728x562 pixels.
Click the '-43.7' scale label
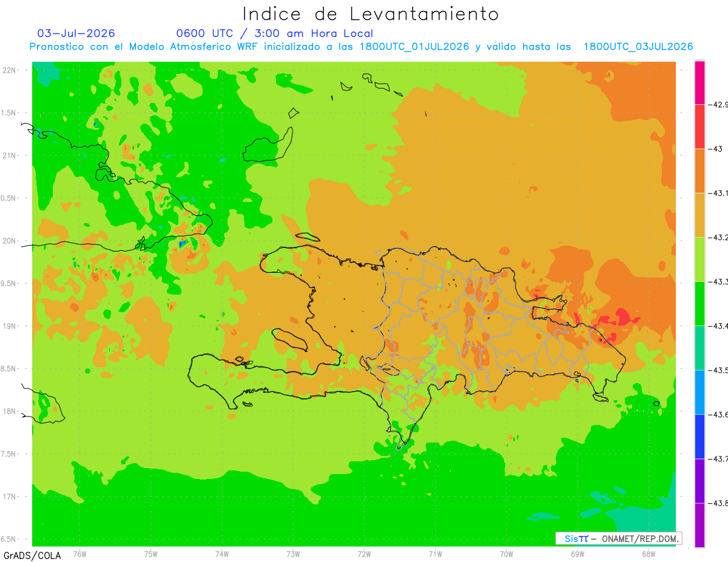(717, 458)
